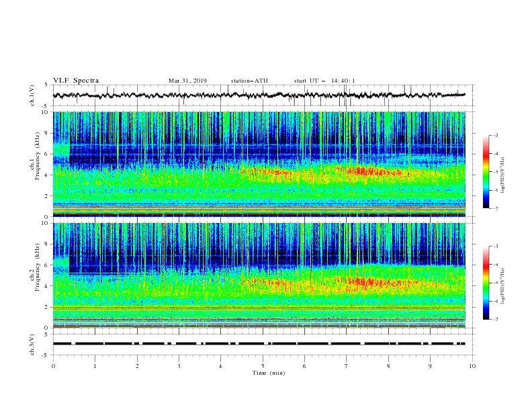Click the black ch.3 signal bar

coord(259,344)
